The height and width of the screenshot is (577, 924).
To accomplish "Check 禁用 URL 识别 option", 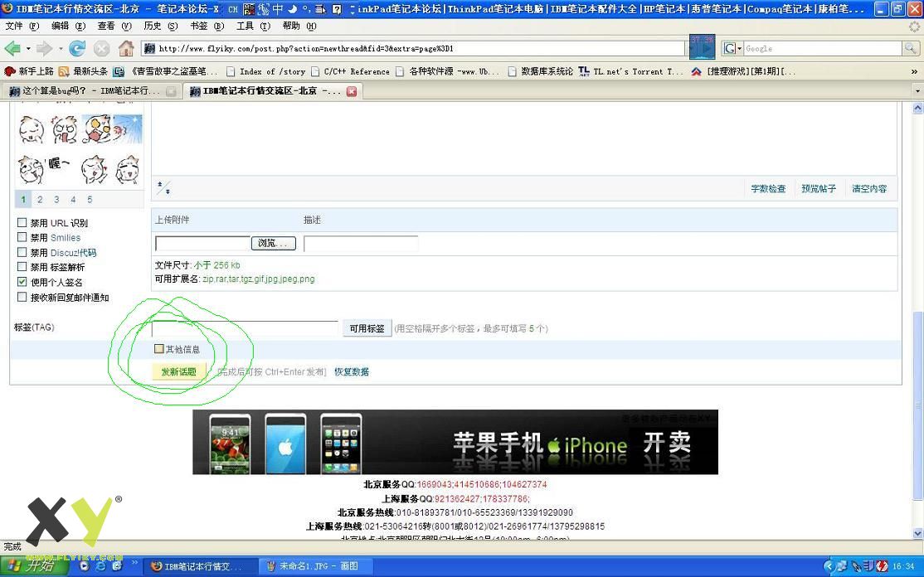I will coord(22,222).
